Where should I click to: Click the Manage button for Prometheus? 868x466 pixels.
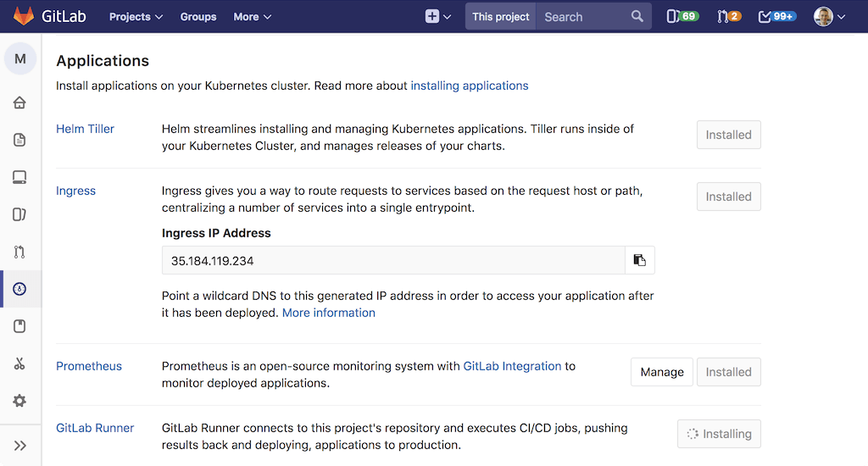(x=661, y=372)
